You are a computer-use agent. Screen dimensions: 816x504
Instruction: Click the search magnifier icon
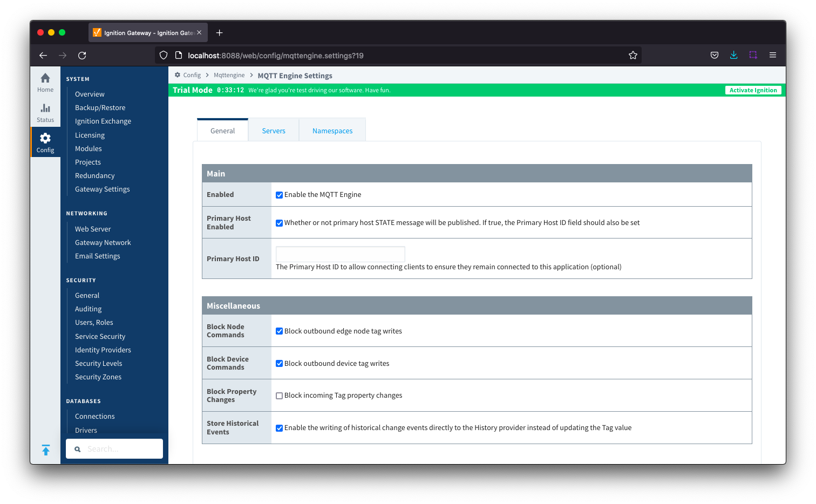pyautogui.click(x=78, y=449)
